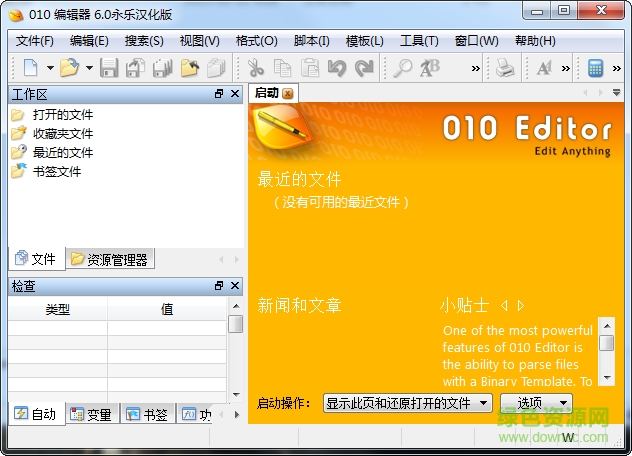Click the Close All documents icon
The width and height of the screenshot is (632, 456).
pyautogui.click(x=216, y=68)
